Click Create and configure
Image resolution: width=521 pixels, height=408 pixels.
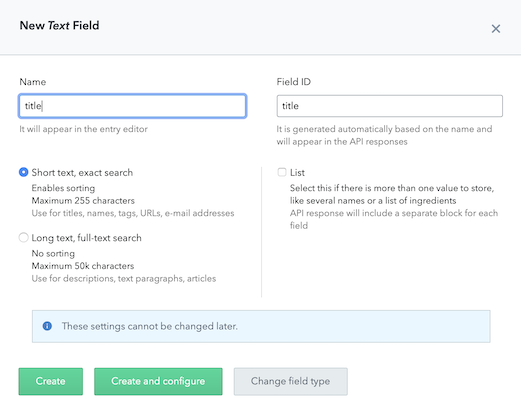pyautogui.click(x=158, y=381)
